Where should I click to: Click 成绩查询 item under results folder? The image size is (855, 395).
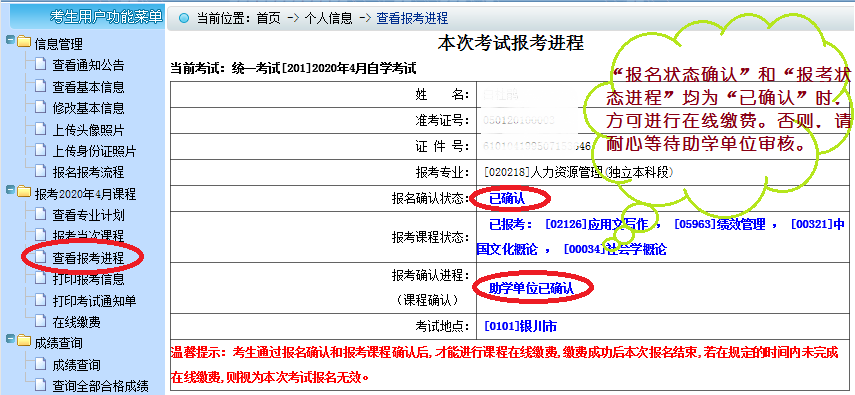point(76,365)
